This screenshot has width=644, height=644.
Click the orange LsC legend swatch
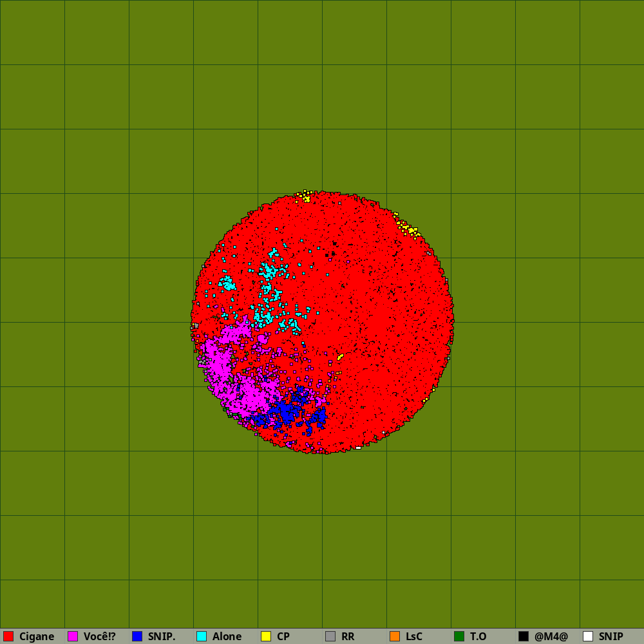pos(395,636)
